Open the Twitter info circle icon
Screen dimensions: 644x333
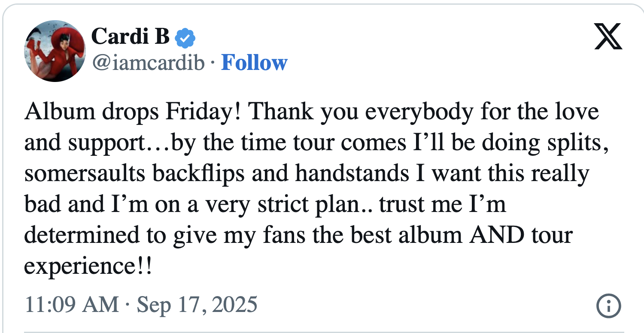click(608, 306)
